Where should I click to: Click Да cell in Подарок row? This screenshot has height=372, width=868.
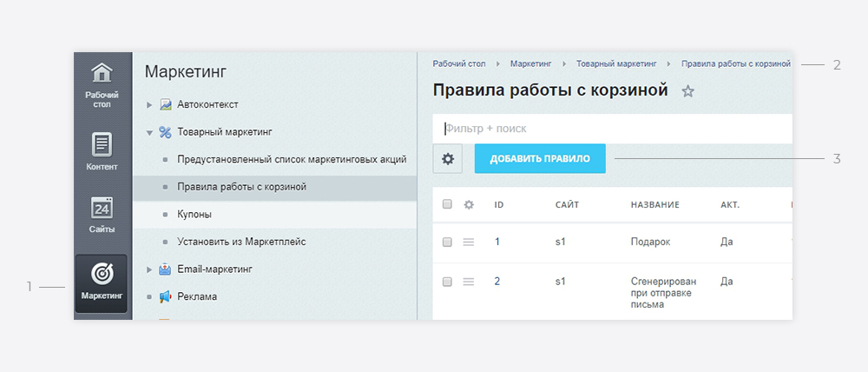click(x=727, y=242)
